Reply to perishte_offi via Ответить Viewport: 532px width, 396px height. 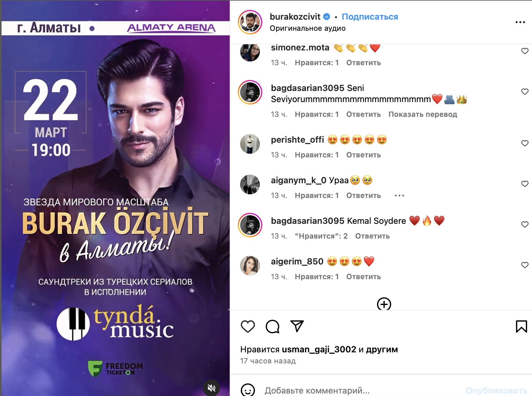click(363, 155)
